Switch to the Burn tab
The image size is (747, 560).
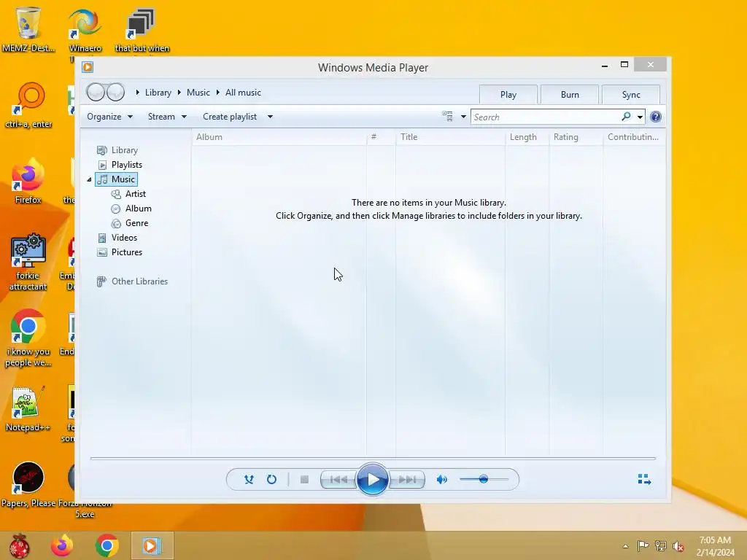click(x=570, y=94)
